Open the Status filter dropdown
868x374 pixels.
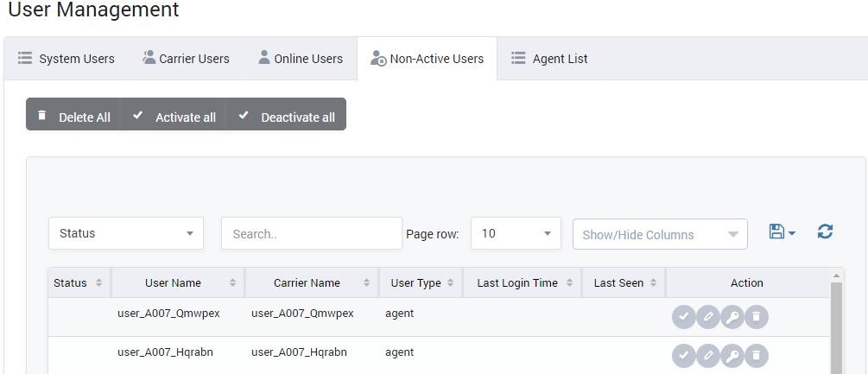(x=126, y=233)
